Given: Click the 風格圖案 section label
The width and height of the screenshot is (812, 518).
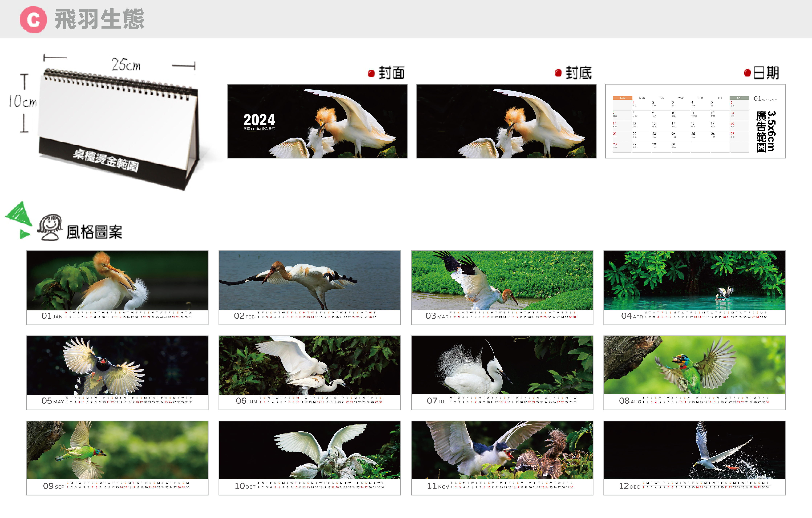Looking at the screenshot, I should [94, 232].
